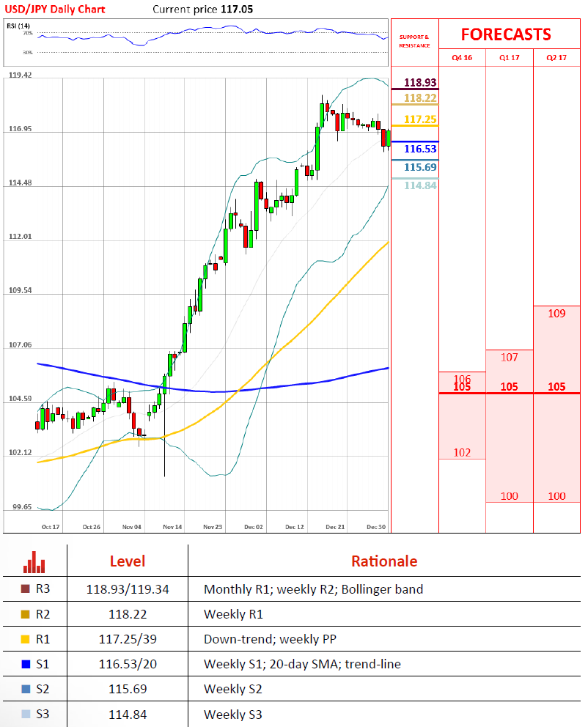
Task: Click the FORECASTS heading
Action: (506, 34)
